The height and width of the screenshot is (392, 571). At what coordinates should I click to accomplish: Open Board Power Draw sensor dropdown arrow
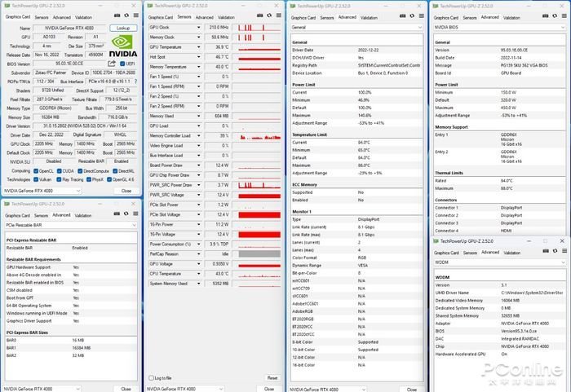click(x=199, y=165)
